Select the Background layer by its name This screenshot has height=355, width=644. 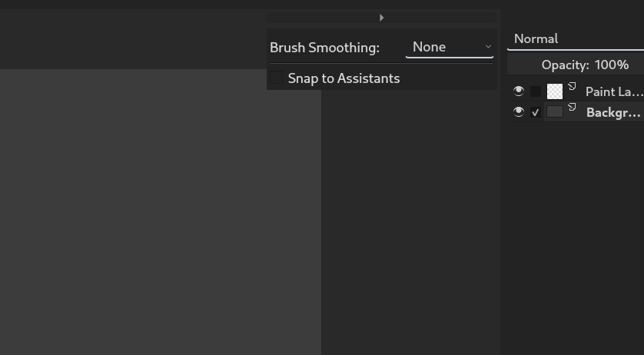(x=613, y=112)
